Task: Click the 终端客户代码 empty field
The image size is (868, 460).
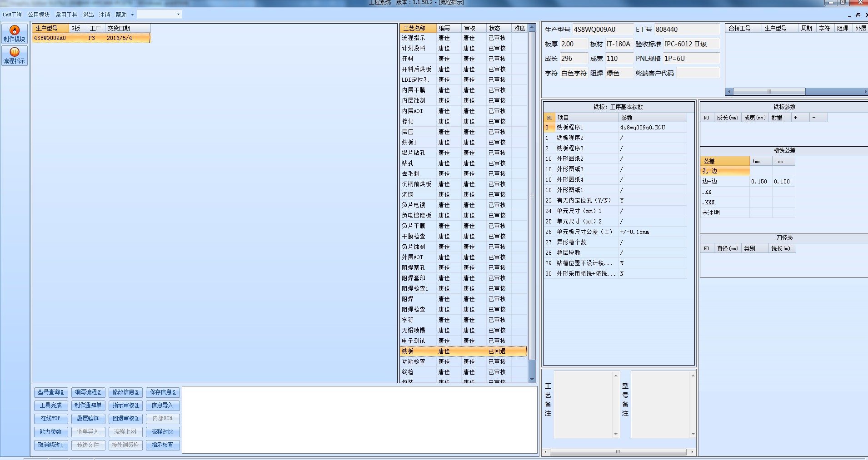Action: [698, 73]
